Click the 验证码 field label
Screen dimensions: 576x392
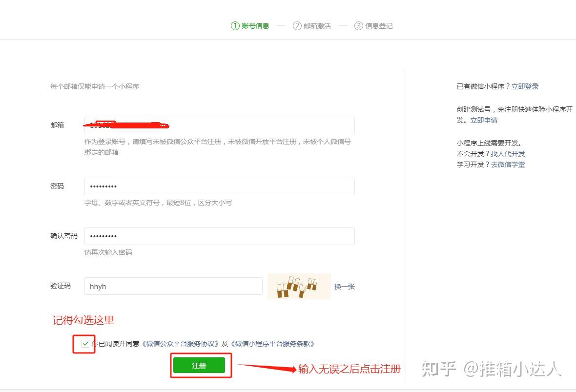(x=60, y=286)
